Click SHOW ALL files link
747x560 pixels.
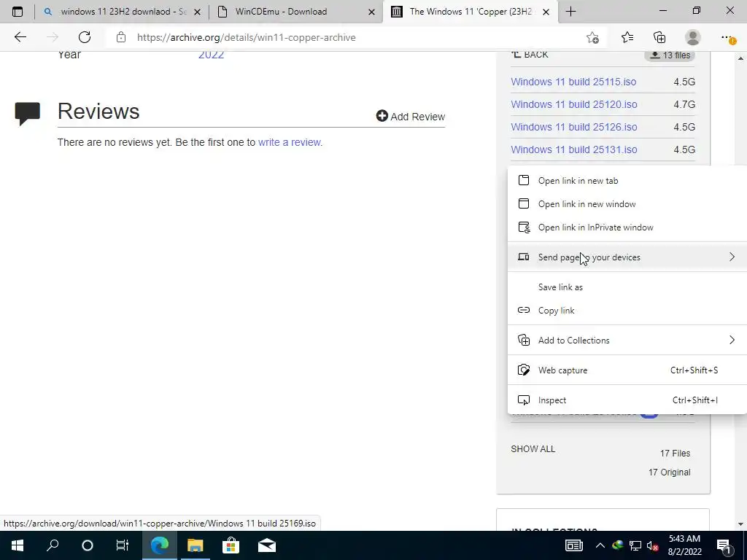[x=533, y=449]
